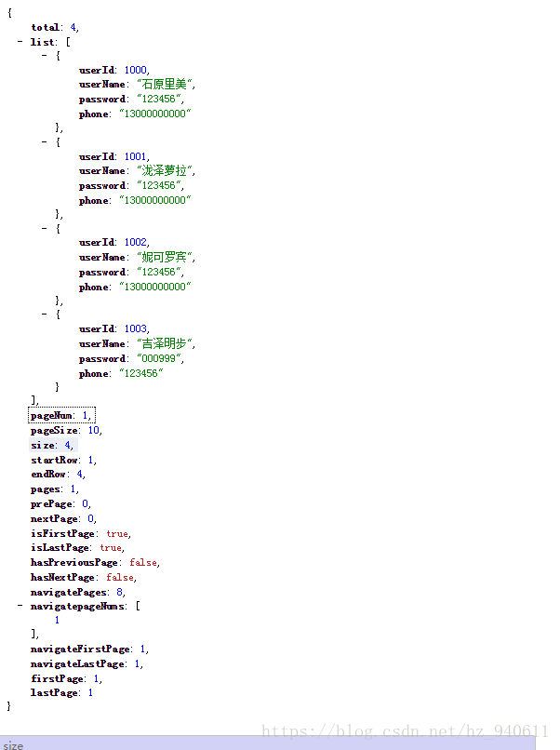Click isLastPage: true entry
The image size is (560, 750).
click(77, 548)
